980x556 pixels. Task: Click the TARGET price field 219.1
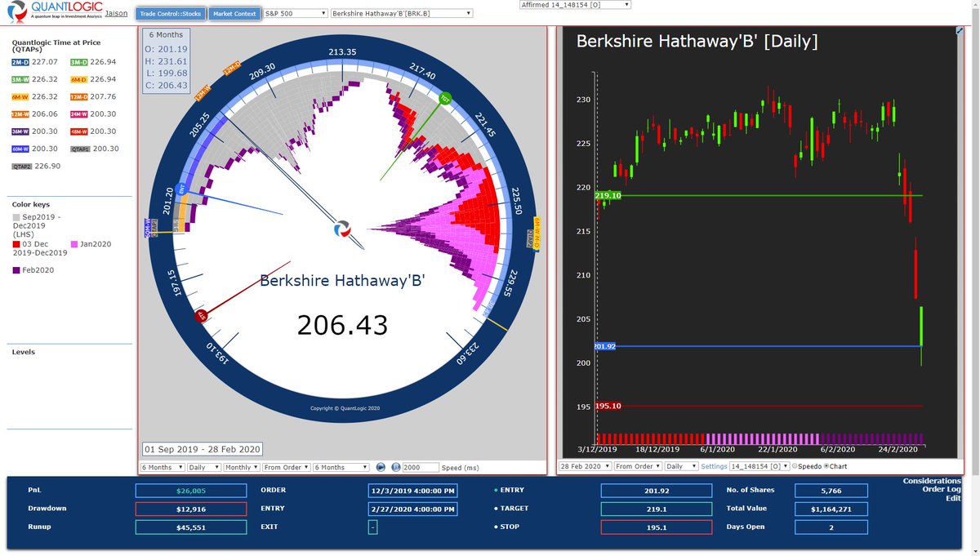[656, 509]
